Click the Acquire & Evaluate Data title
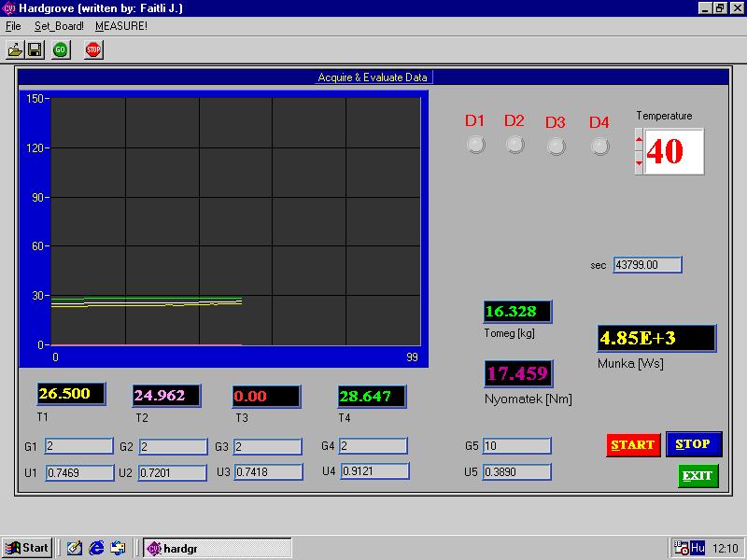 tap(373, 77)
